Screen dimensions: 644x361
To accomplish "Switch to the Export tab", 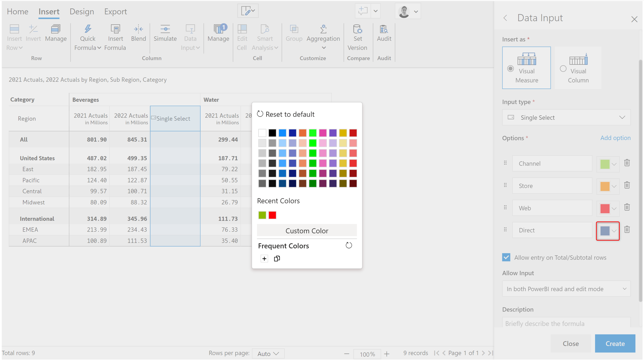I will [x=115, y=11].
